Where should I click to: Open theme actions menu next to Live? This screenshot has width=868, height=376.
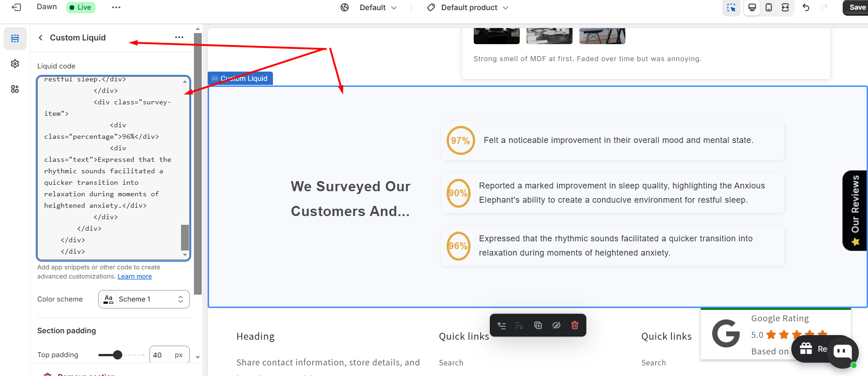click(x=116, y=7)
